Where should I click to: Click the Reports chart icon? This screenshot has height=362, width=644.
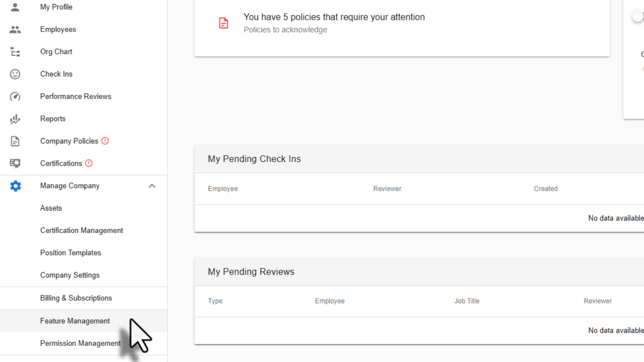[x=15, y=119]
